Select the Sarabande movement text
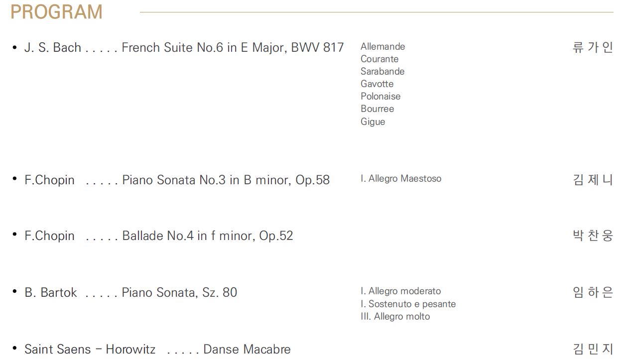This screenshot has height=364, width=628. pyautogui.click(x=382, y=71)
